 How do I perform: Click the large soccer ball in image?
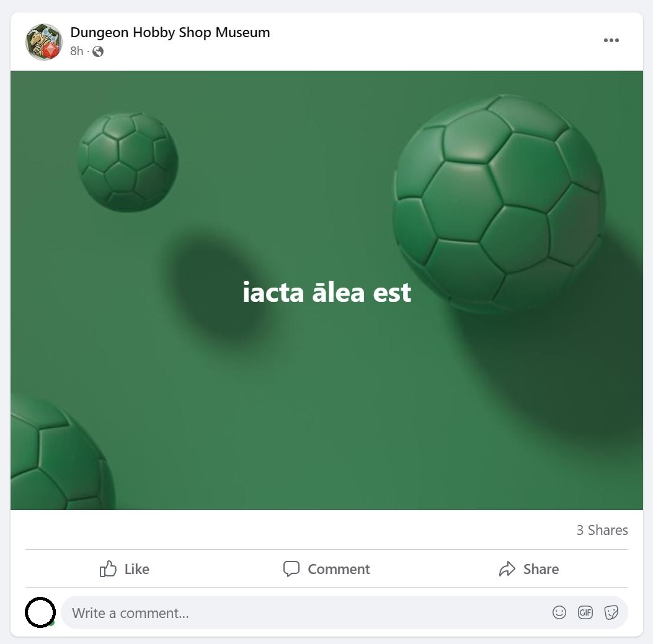(x=499, y=203)
